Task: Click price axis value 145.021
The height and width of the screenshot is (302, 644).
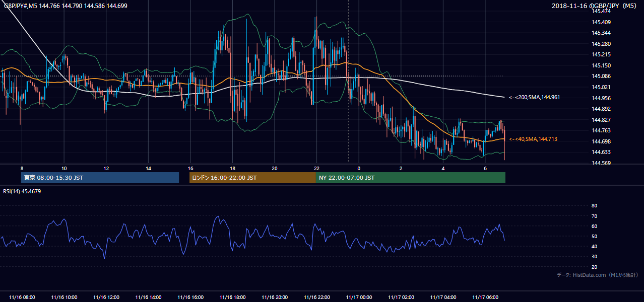Action: click(601, 87)
